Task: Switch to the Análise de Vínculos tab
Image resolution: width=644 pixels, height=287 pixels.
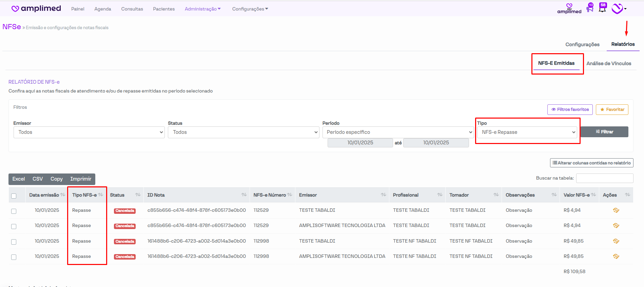Action: pos(608,63)
